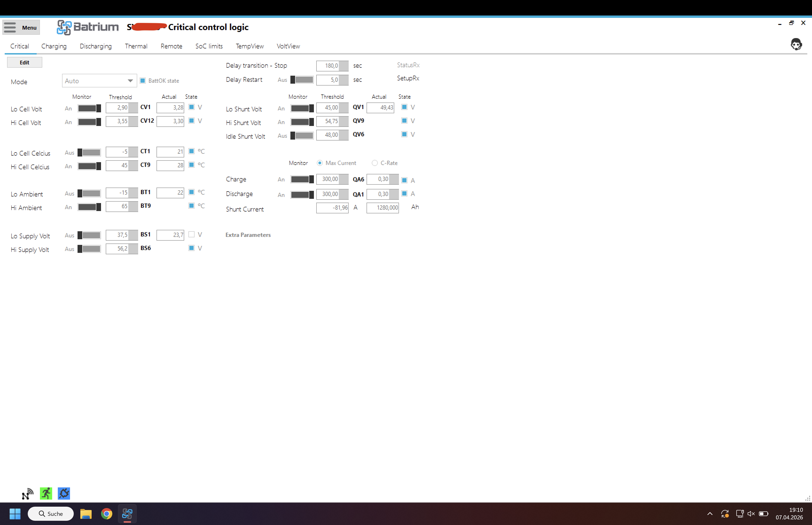812x525 pixels.
Task: Click the hamburger Menu icon
Action: point(10,27)
